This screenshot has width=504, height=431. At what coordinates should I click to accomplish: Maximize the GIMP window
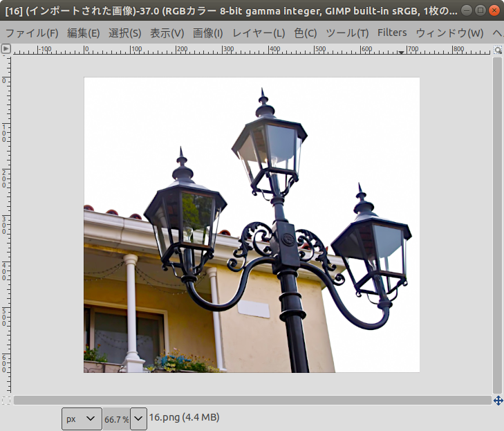tap(480, 10)
